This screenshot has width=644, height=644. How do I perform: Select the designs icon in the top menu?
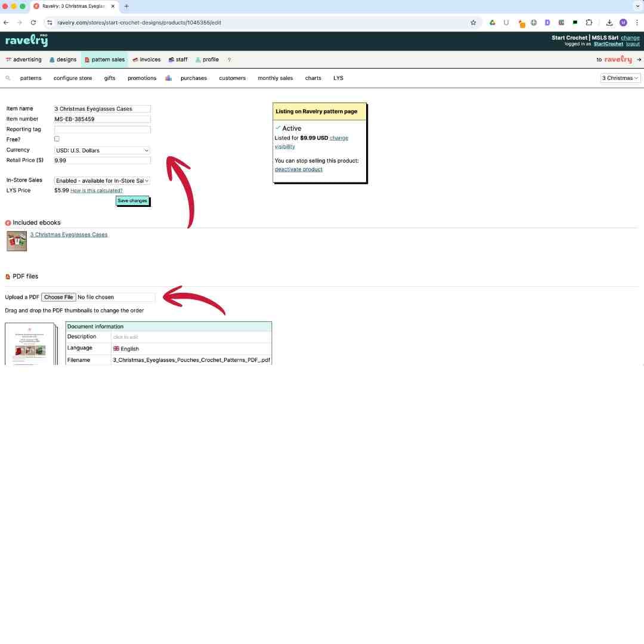coord(52,59)
